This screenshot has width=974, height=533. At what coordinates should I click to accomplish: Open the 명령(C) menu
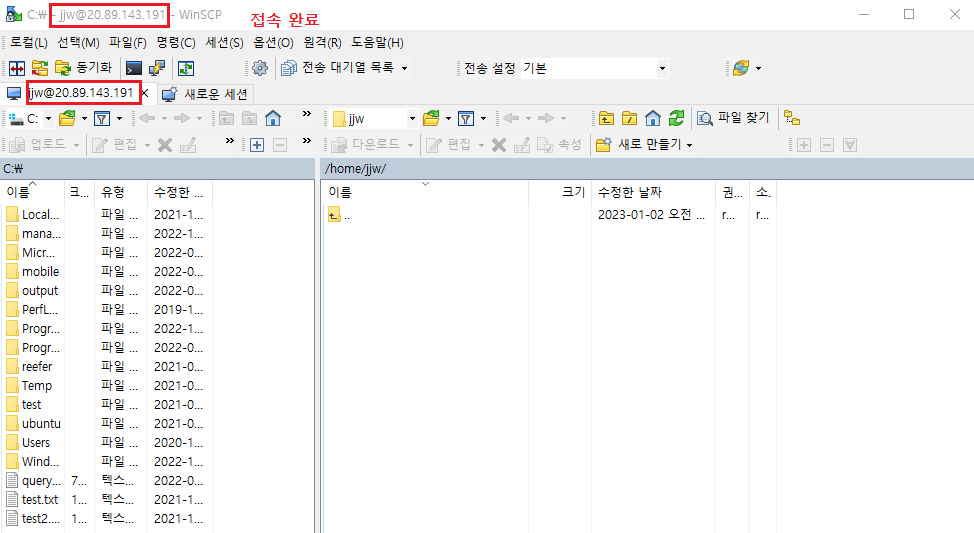(176, 42)
